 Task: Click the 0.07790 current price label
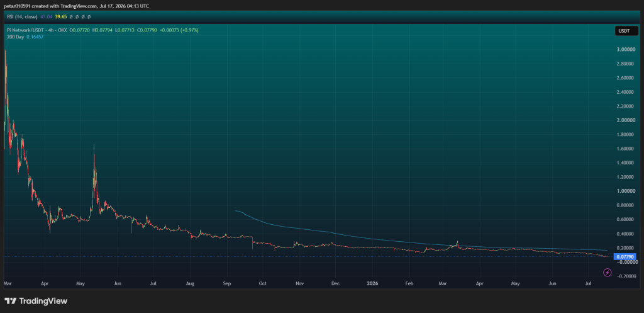pyautogui.click(x=625, y=257)
